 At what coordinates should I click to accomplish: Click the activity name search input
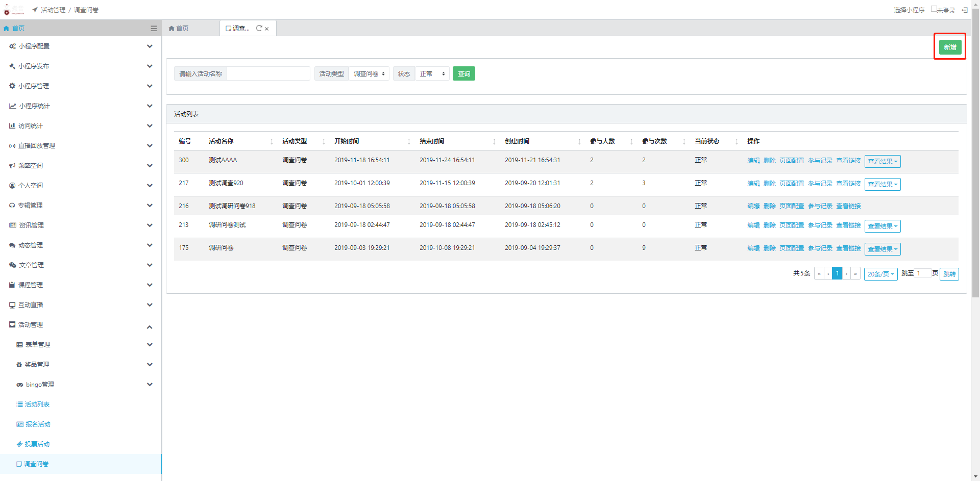(x=268, y=74)
